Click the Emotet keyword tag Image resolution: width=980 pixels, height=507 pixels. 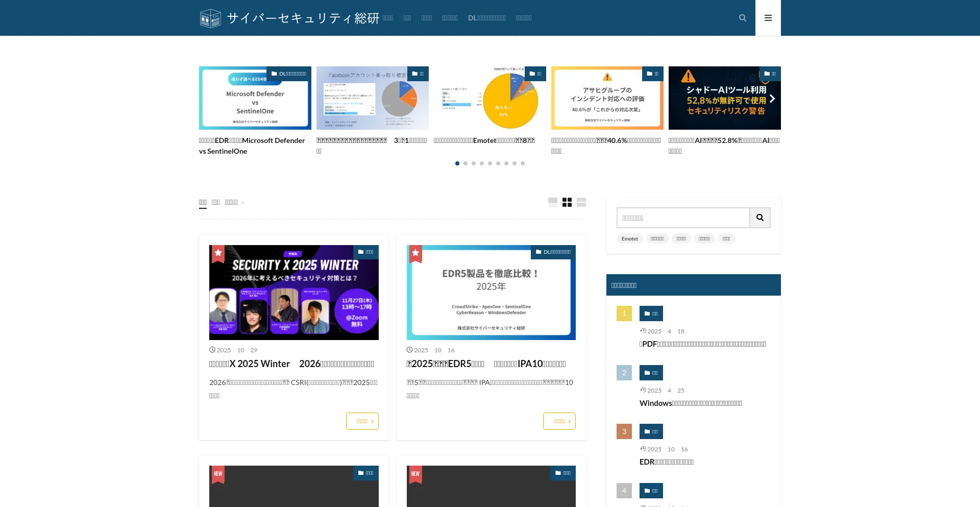[x=629, y=239]
